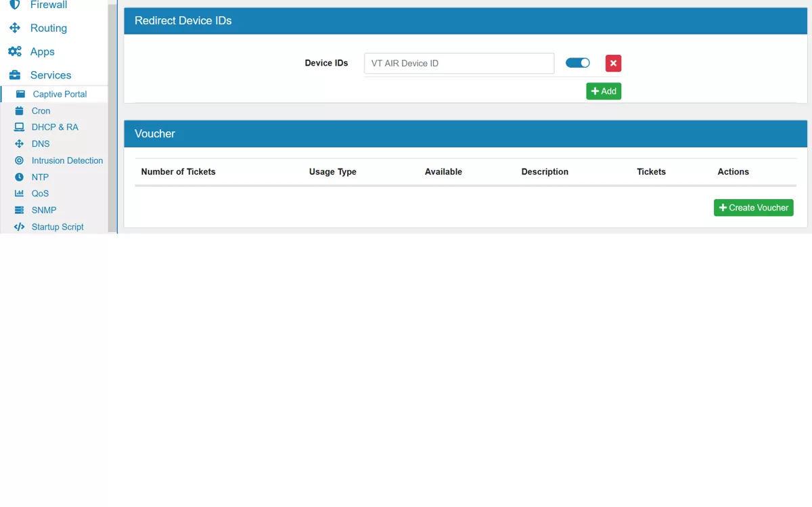The width and height of the screenshot is (812, 507).
Task: Click the Add button under Device IDs
Action: tap(603, 91)
